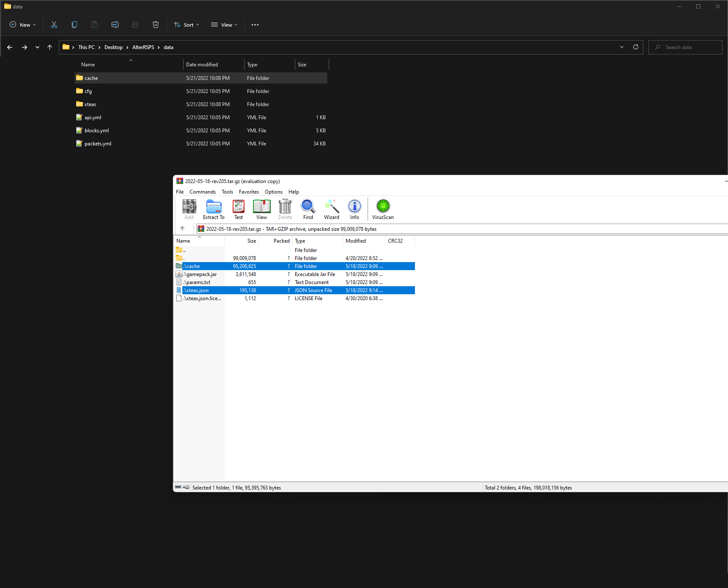Go up one folder level in Explorer

(x=50, y=47)
